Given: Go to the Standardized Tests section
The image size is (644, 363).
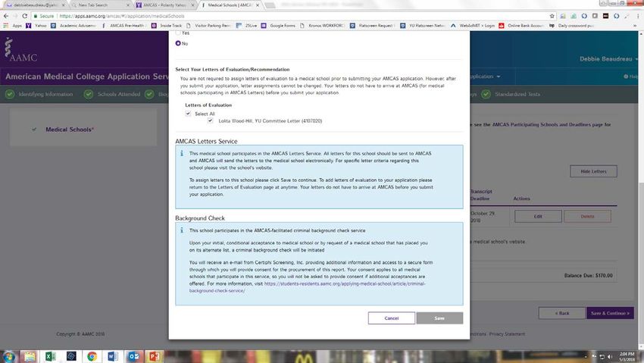Looking at the screenshot, I should click(511, 95).
